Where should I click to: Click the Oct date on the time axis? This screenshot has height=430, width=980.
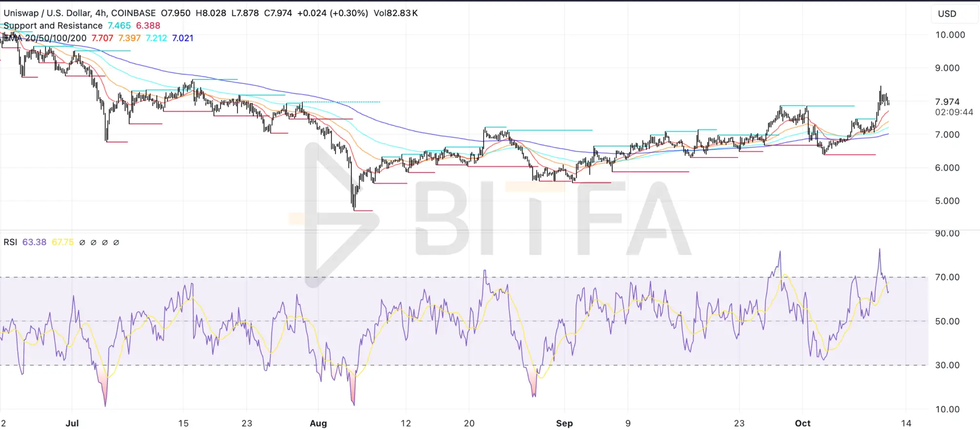(803, 424)
